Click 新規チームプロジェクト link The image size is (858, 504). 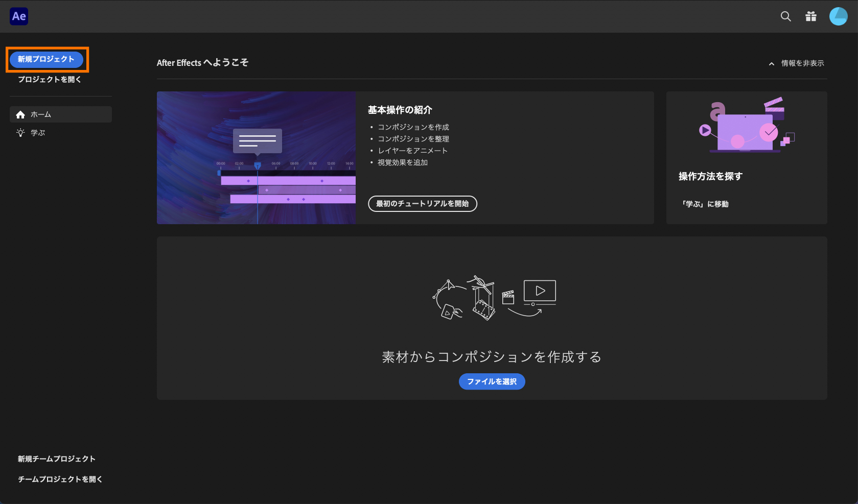(57, 459)
